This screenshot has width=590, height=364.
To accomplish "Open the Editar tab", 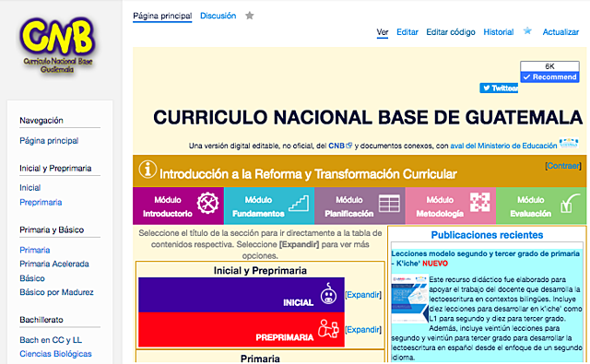I will click(407, 32).
